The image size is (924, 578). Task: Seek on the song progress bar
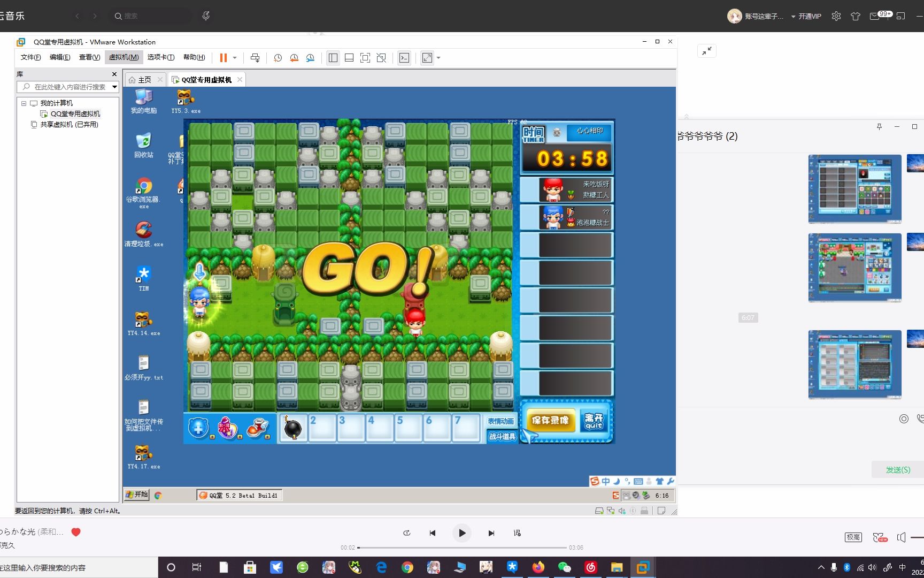[462, 547]
